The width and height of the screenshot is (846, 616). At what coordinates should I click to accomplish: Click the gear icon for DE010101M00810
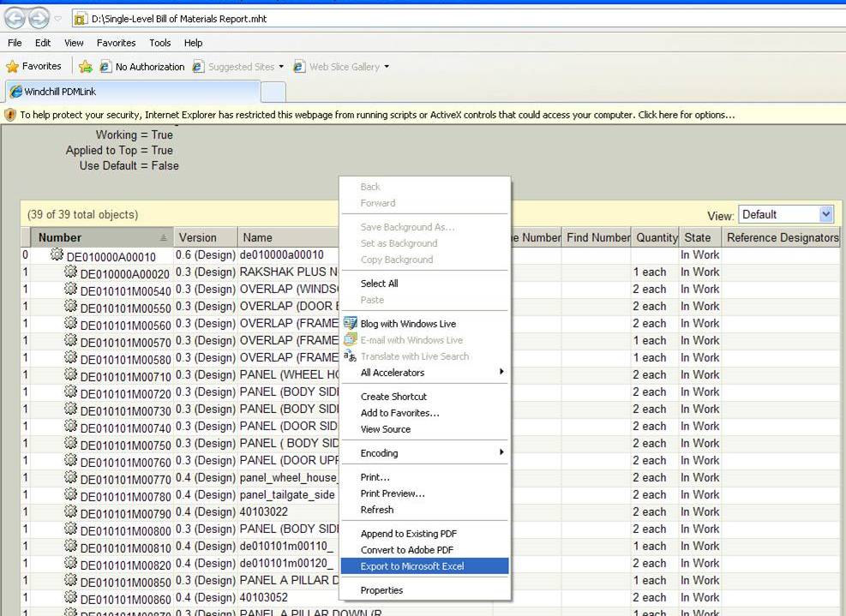(70, 546)
